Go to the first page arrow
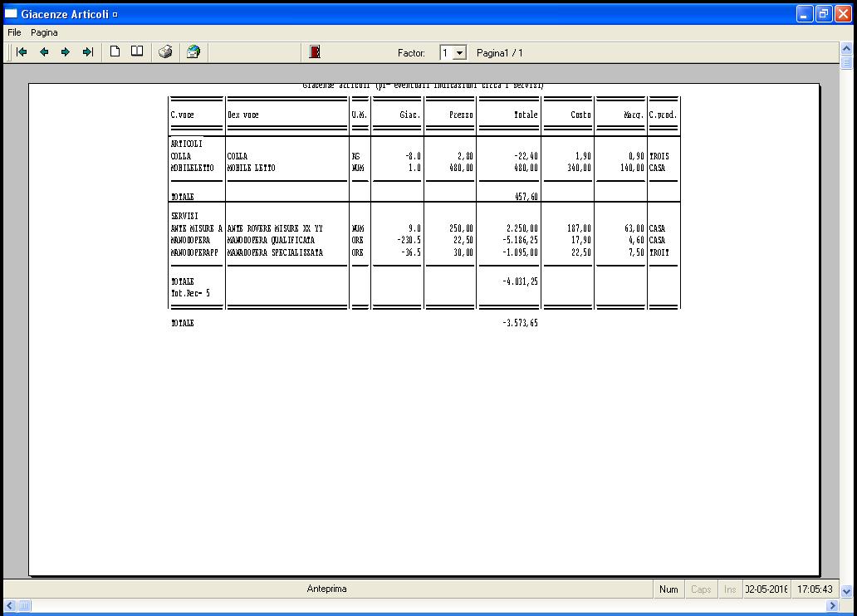857x616 pixels. coord(22,52)
